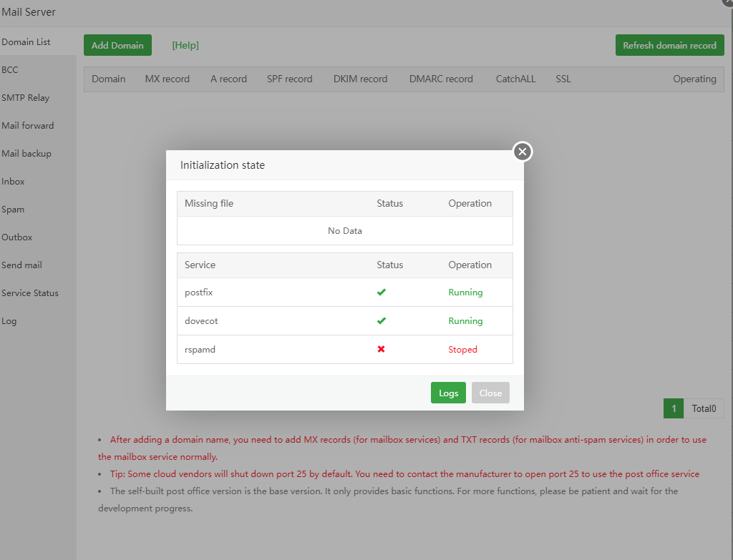Click the green checkmark for dovecot

(382, 321)
